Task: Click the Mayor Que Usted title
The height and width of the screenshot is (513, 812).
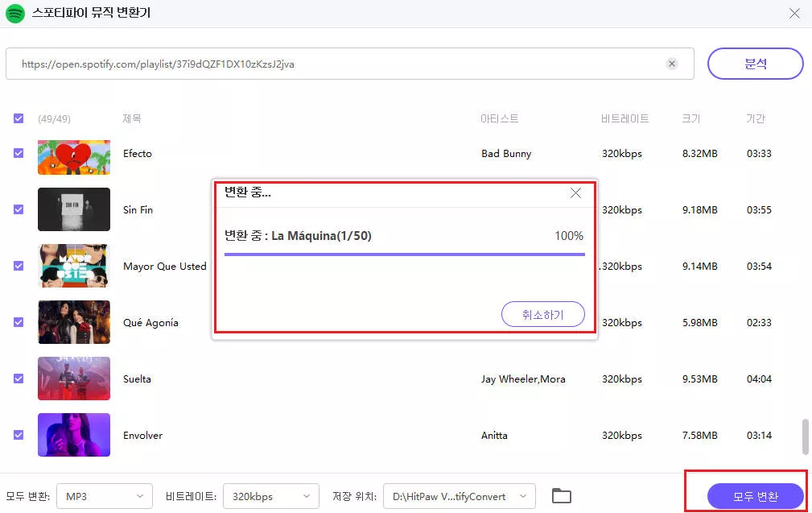Action: (x=165, y=266)
